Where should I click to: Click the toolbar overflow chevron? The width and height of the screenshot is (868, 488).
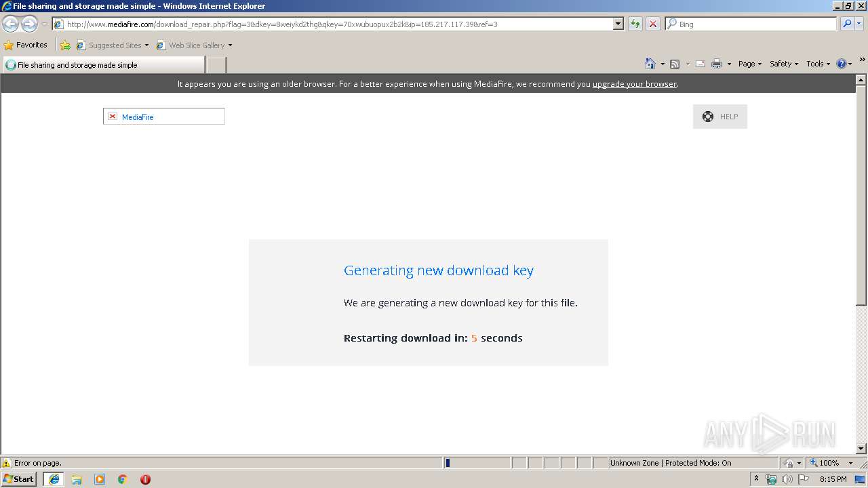pyautogui.click(x=862, y=60)
